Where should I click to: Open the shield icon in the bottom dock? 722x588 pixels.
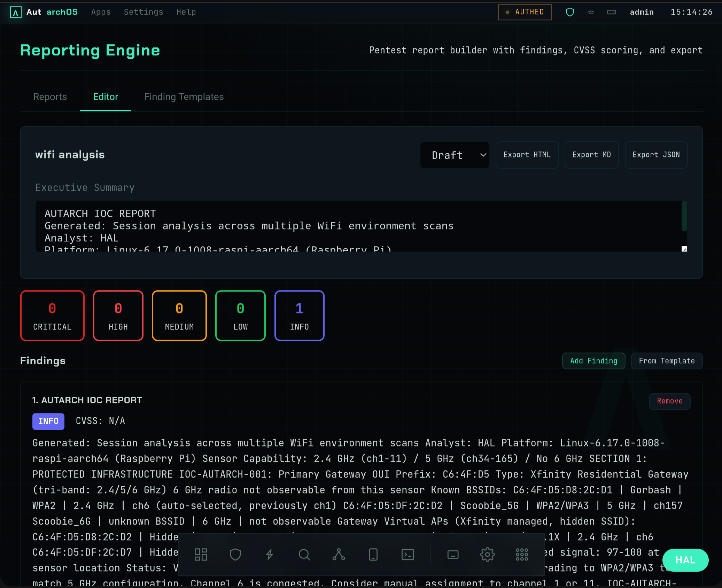pyautogui.click(x=235, y=554)
